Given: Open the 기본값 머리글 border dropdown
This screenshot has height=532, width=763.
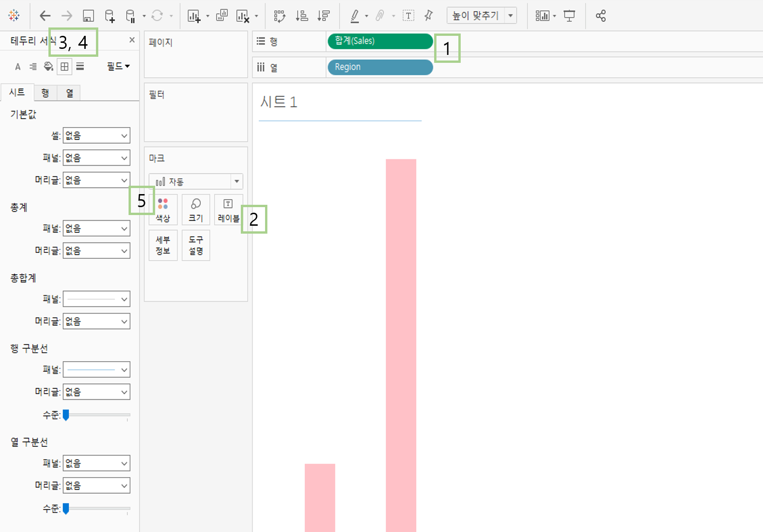Looking at the screenshot, I should (96, 180).
